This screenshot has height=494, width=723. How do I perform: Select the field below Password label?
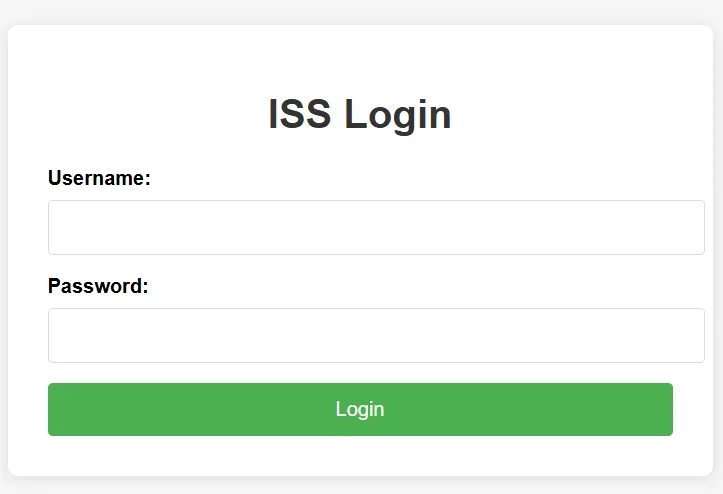[376, 335]
